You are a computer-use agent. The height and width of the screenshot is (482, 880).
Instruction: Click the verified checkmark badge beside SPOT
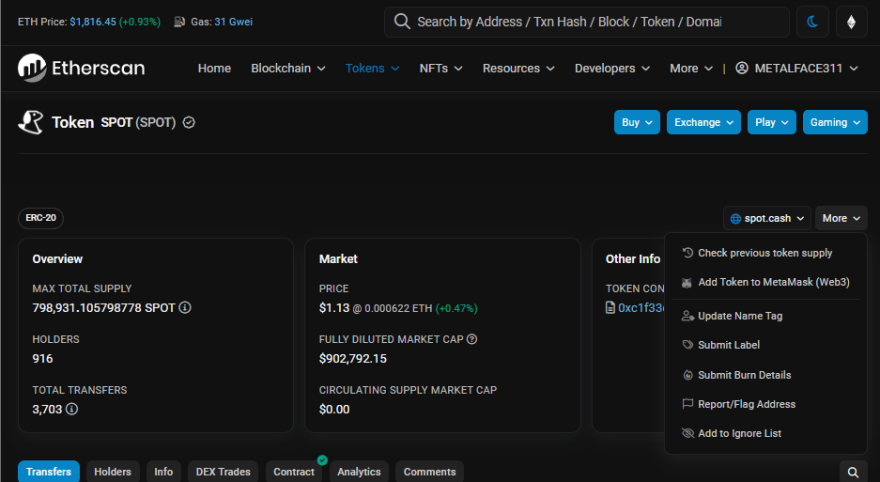(189, 122)
